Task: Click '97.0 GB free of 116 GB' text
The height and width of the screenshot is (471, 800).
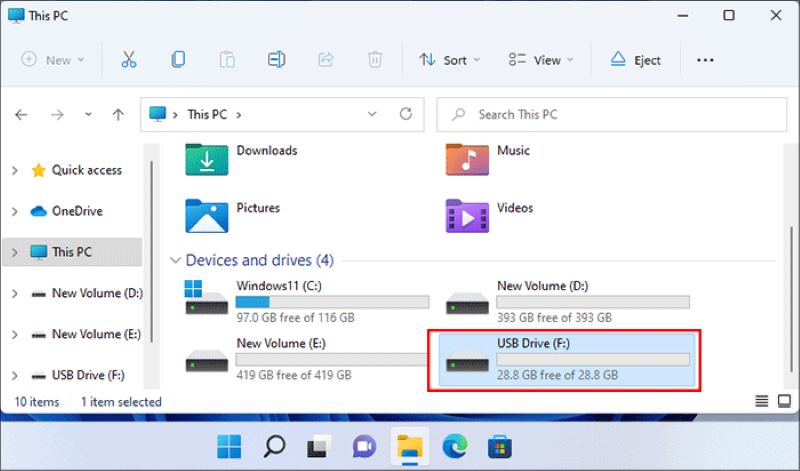Action: 295,317
